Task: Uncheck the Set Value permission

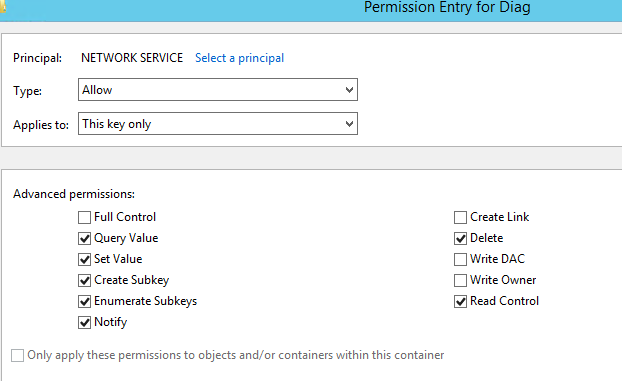Action: [84, 260]
